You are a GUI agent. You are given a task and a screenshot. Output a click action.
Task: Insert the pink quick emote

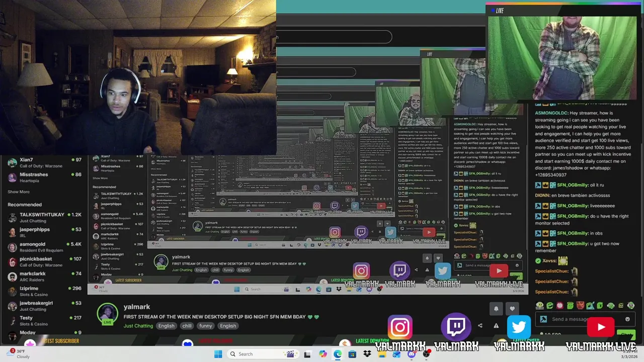click(x=560, y=305)
